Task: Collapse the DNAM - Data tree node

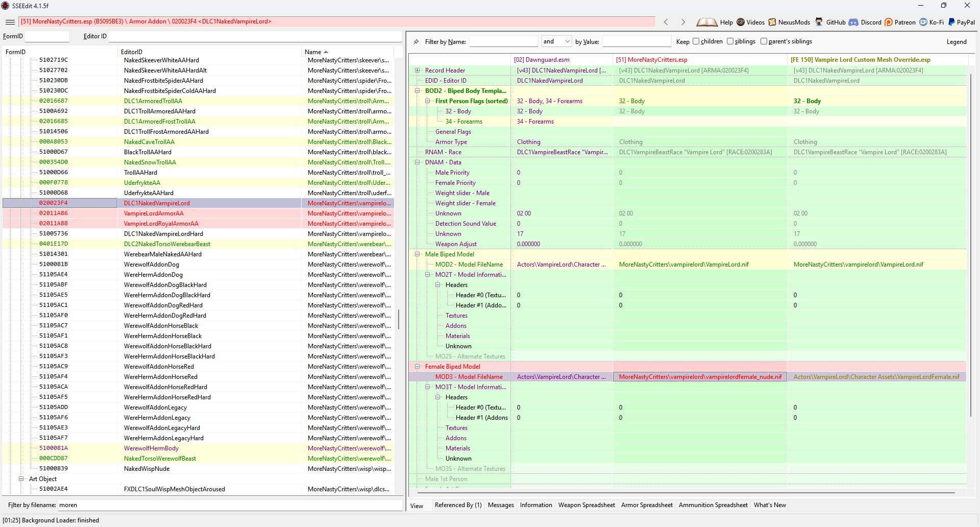Action: 418,162
